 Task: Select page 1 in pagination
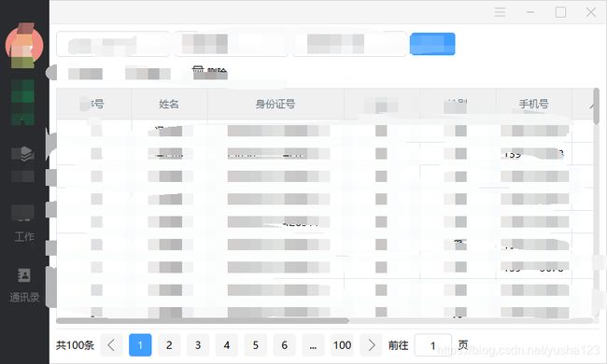(x=140, y=345)
